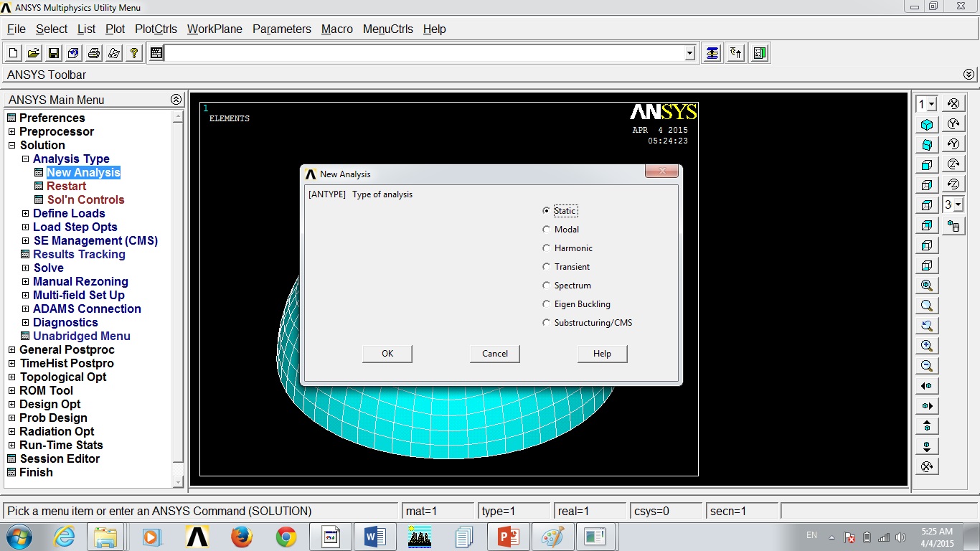980x551 pixels.
Task: Open the command input dropdown arrow
Action: pyautogui.click(x=690, y=53)
